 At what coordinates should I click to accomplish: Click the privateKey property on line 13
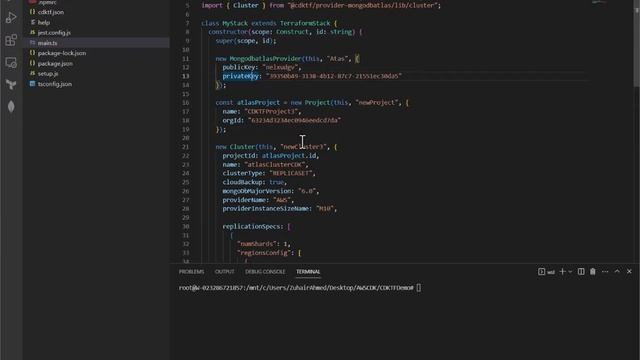[x=240, y=76]
